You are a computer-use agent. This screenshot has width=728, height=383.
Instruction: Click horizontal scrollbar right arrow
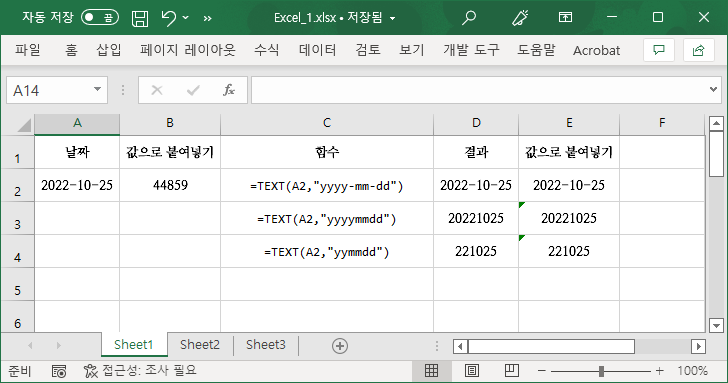pyautogui.click(x=698, y=346)
